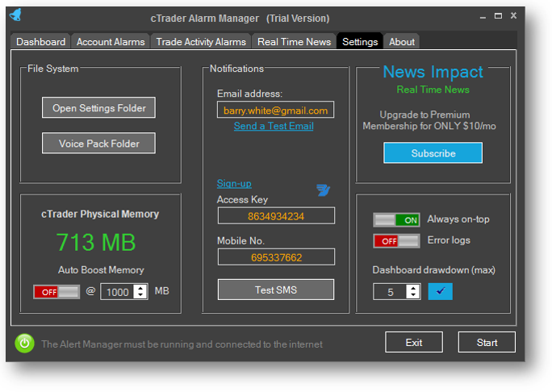Click the Dashboard drawdown (max) label
This screenshot has width=552, height=392.
pos(433,270)
